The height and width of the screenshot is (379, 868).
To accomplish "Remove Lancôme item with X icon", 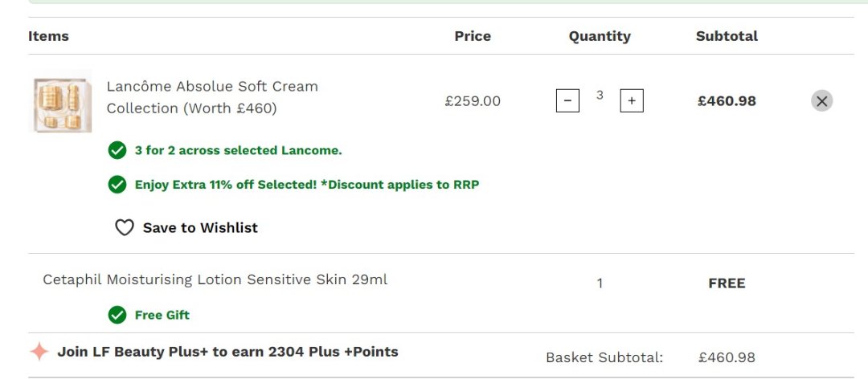I will pyautogui.click(x=821, y=101).
